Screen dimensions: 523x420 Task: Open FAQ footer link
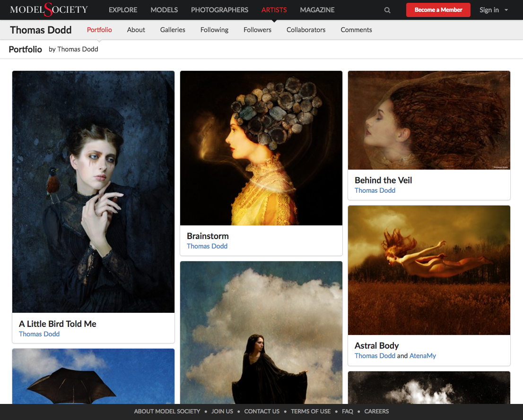[x=347, y=411]
